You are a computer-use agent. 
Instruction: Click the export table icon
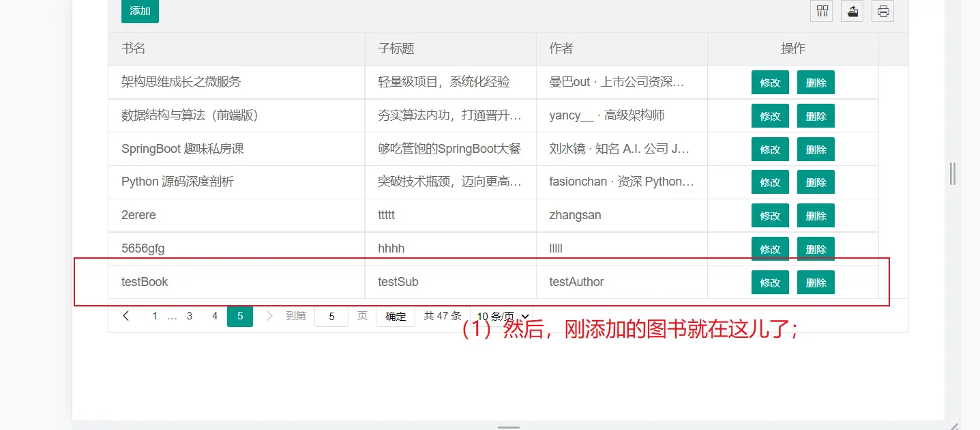click(852, 11)
